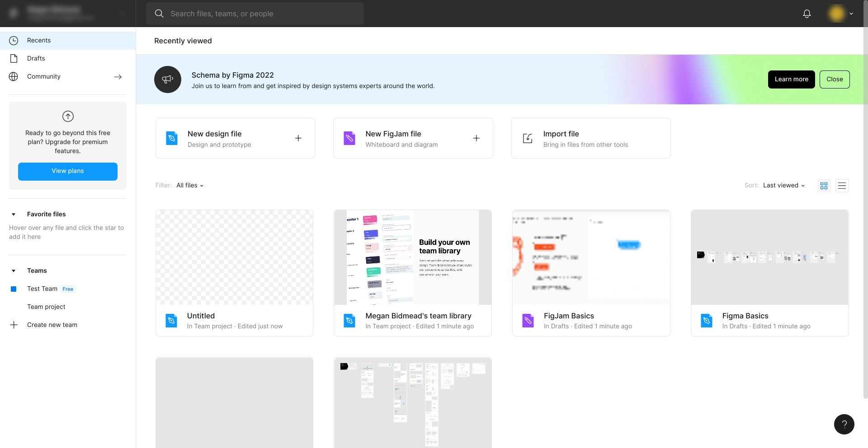Click the team library file icon
This screenshot has height=448, width=868.
click(349, 321)
